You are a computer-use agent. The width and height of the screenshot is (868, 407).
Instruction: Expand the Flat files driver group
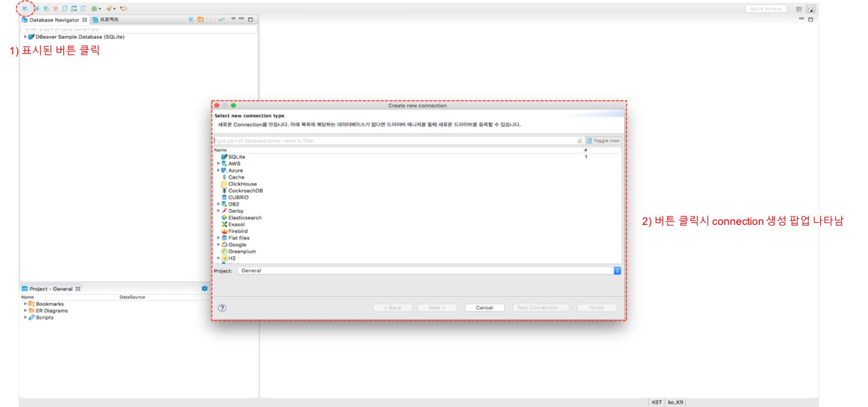pos(219,238)
